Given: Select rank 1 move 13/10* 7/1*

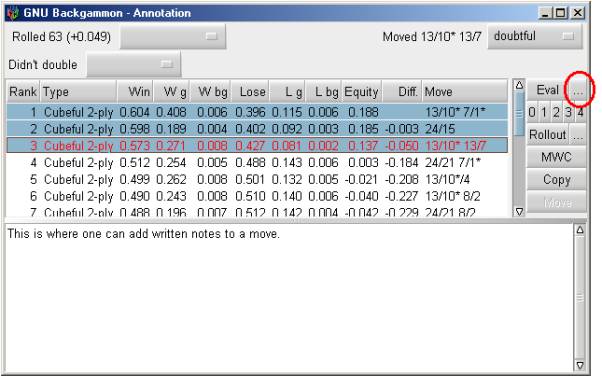Looking at the screenshot, I should 257,112.
